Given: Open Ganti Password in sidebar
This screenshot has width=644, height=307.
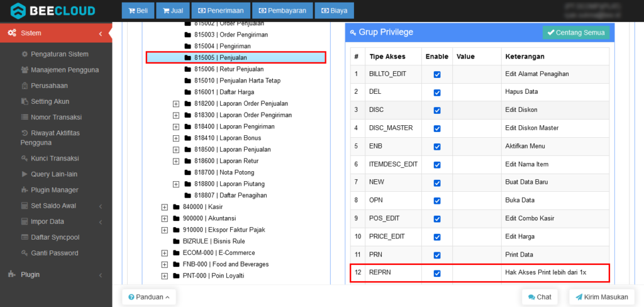Looking at the screenshot, I should point(54,253).
